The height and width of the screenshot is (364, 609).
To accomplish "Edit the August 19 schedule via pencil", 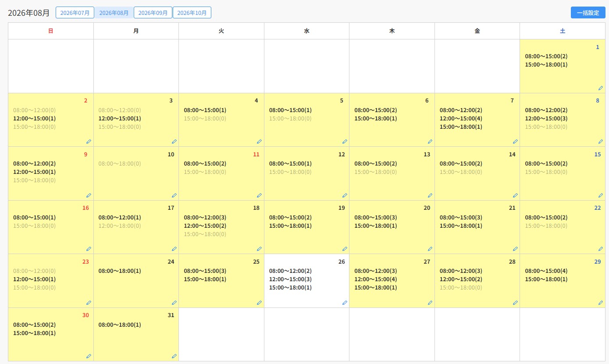I will [x=345, y=249].
